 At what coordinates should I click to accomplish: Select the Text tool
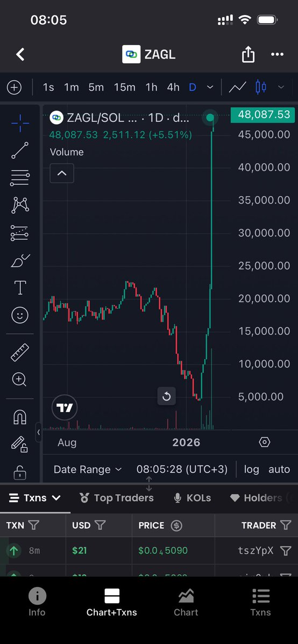[20, 288]
